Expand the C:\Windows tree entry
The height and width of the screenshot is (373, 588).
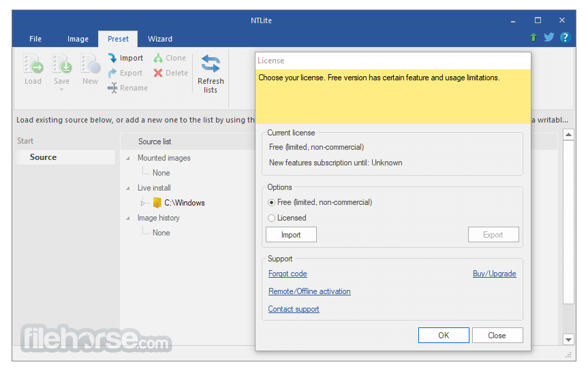pos(142,203)
